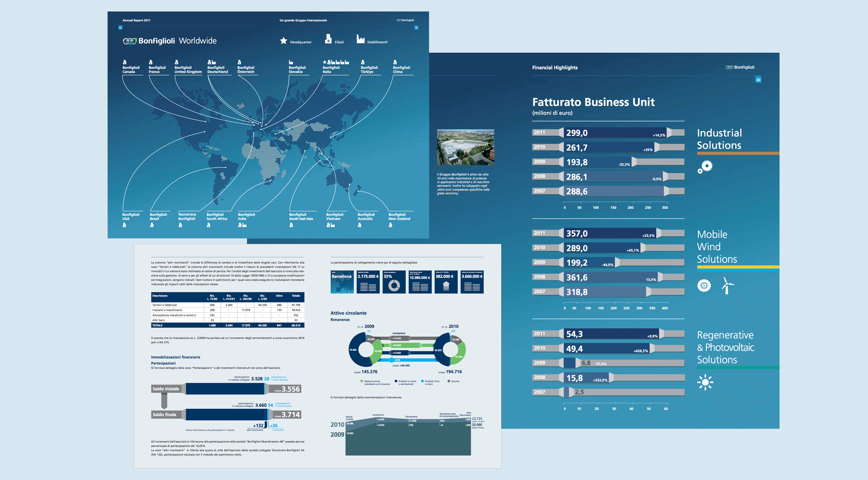Select the 261,7 value bar

(x=609, y=147)
